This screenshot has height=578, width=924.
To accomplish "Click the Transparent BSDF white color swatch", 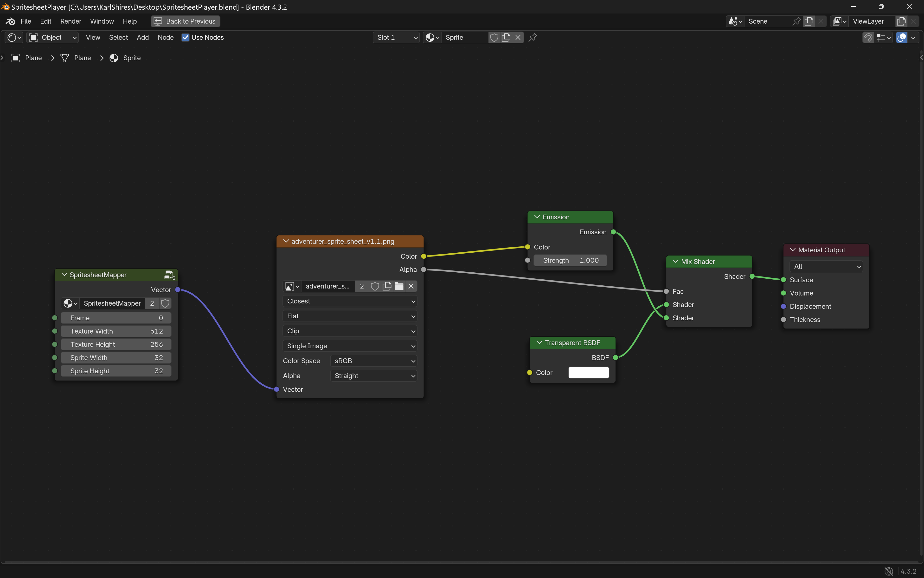I will pos(588,373).
